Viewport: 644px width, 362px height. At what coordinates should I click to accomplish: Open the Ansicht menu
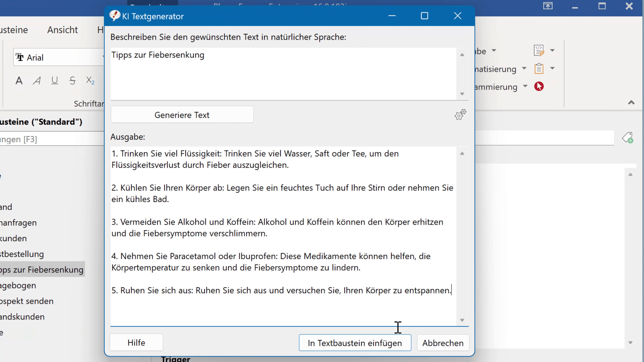(x=62, y=30)
